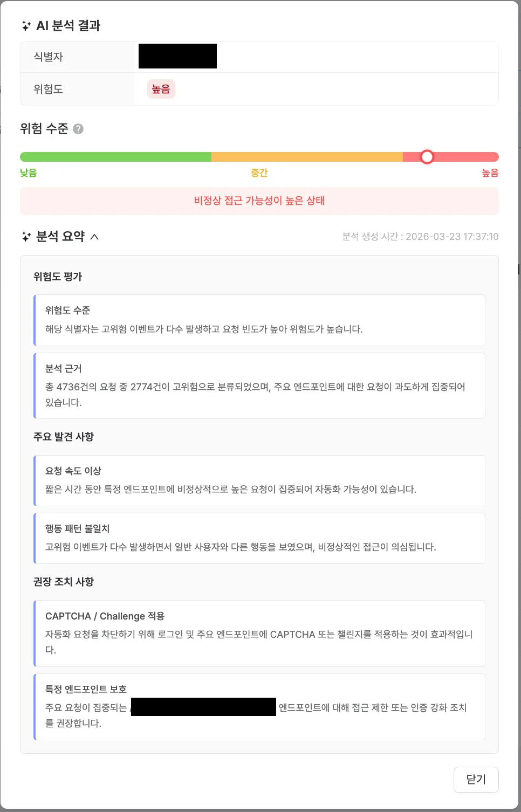
Task: Click the redacted 식별자 value block
Action: click(177, 56)
